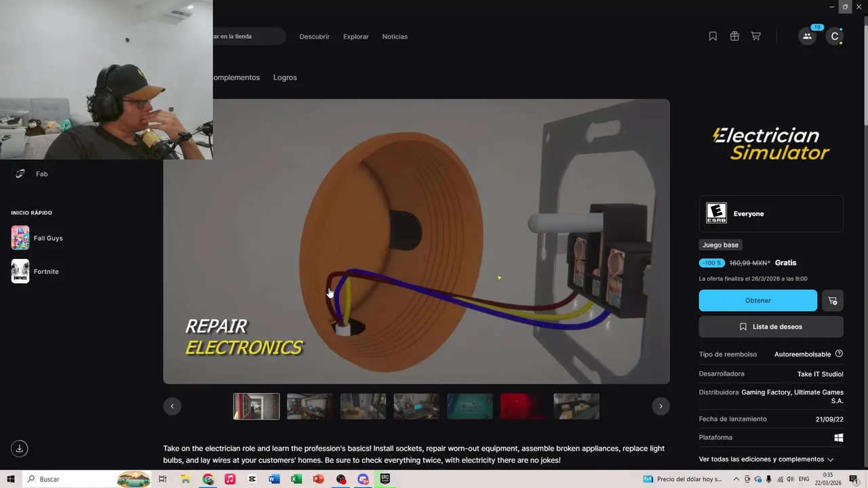Viewport: 868px width, 488px height.
Task: Click the Autoreembolsable refund type text
Action: [x=802, y=354]
